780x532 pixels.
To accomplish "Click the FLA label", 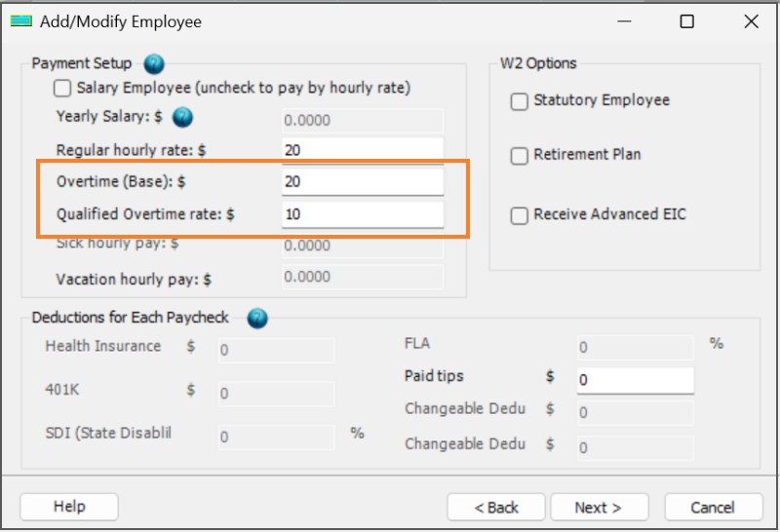I will click(x=417, y=344).
